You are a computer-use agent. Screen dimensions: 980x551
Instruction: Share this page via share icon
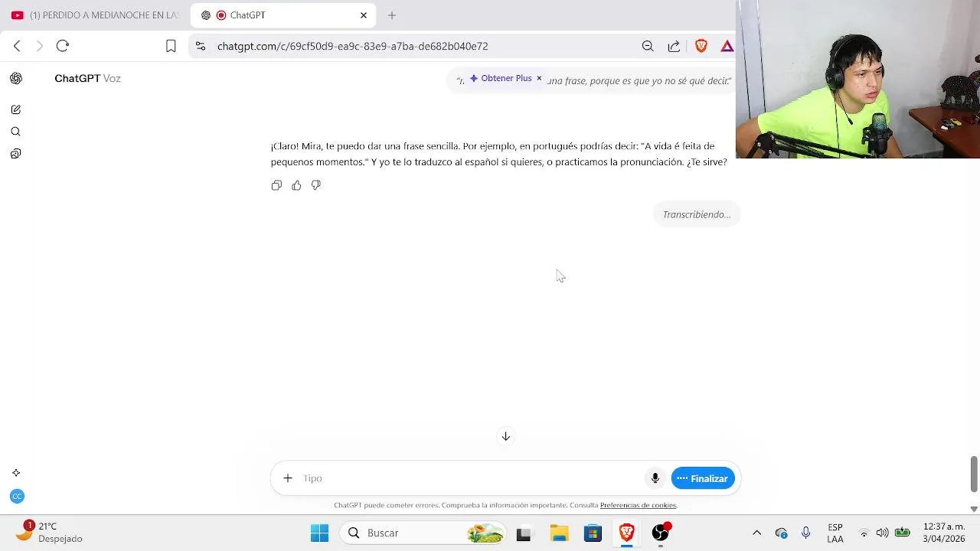point(674,46)
